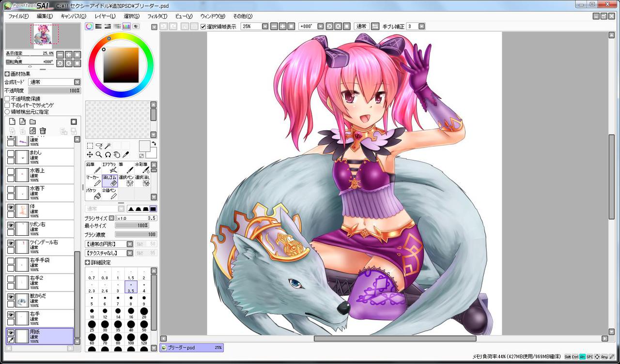
Task: Pick the move layer tool
Action: coord(90,154)
